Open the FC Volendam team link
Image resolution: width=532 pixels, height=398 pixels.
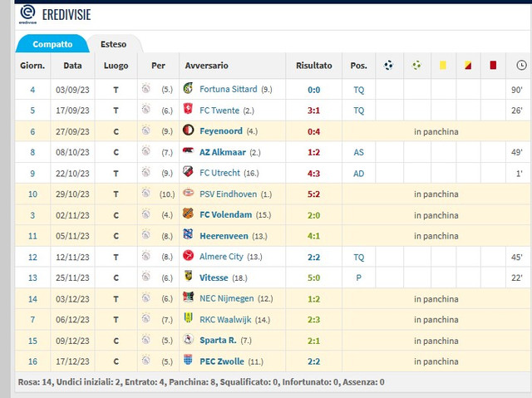click(225, 215)
